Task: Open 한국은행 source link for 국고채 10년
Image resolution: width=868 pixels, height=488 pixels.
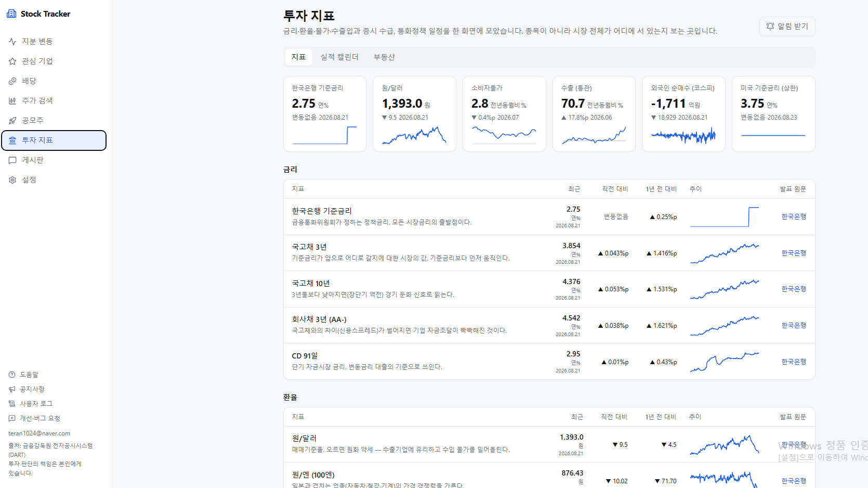Action: pos(794,289)
